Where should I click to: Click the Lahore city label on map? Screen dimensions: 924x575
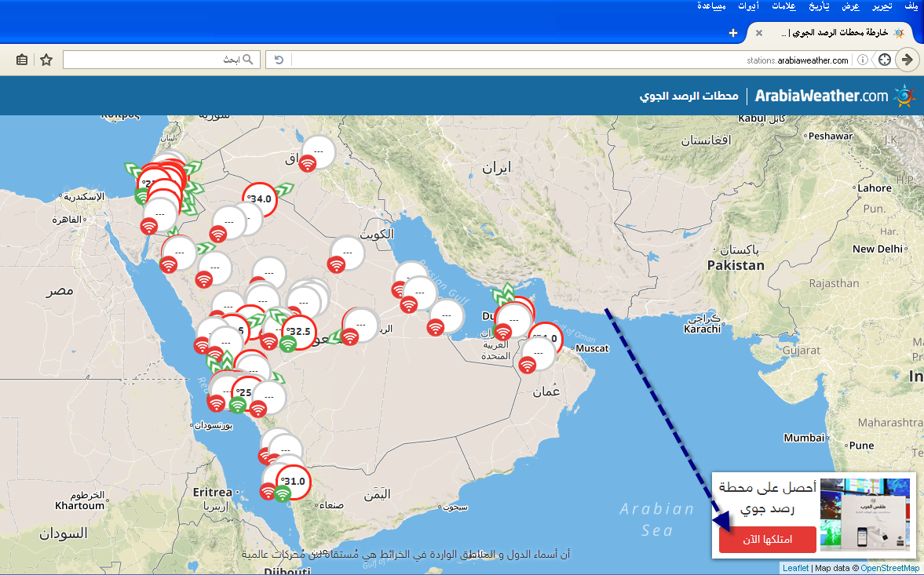pyautogui.click(x=875, y=188)
